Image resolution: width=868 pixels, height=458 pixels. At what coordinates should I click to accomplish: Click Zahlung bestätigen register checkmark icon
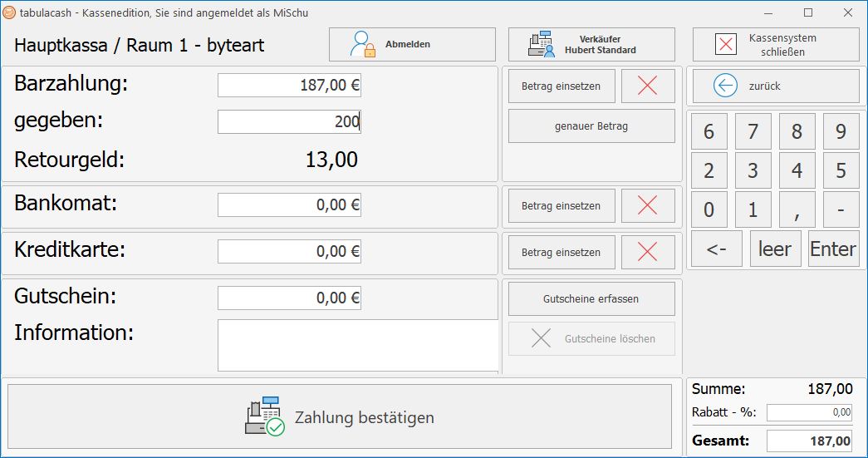click(265, 416)
